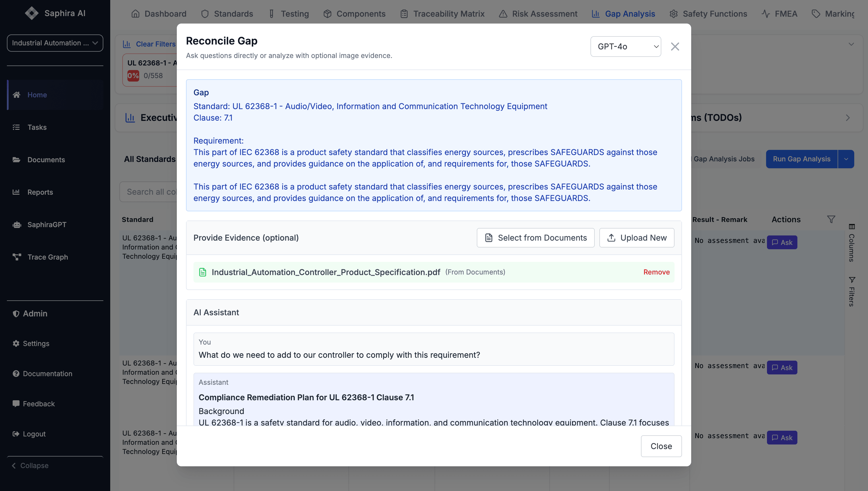Click the table filter funnel icon
Image resolution: width=868 pixels, height=491 pixels.
pos(831,220)
